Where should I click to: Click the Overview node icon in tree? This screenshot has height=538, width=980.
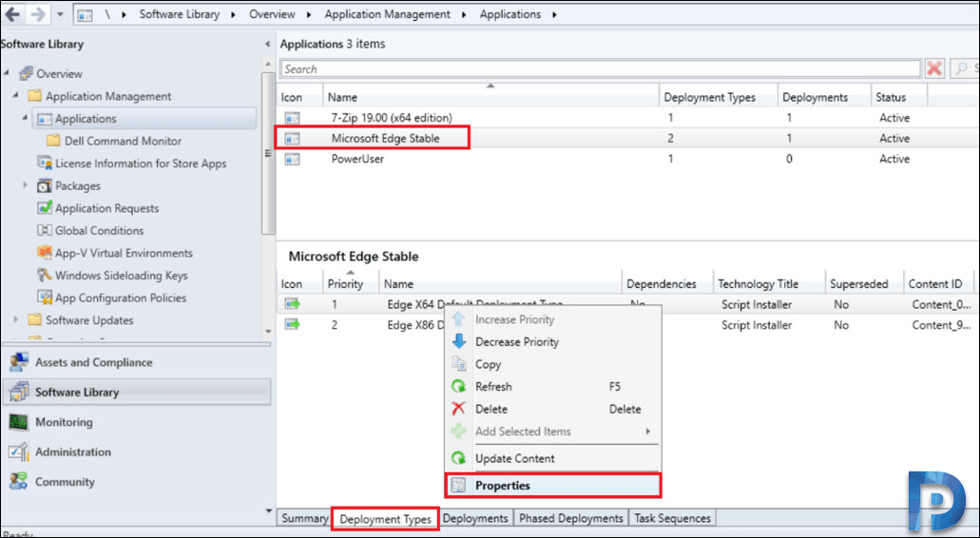26,74
